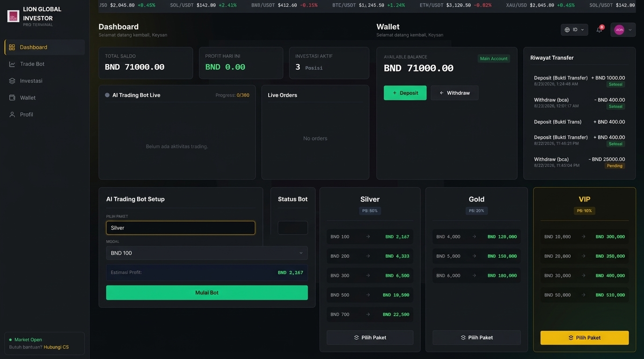Screen dimensions: 644x359
Task: Click the Withdraw button
Action: coord(454,93)
